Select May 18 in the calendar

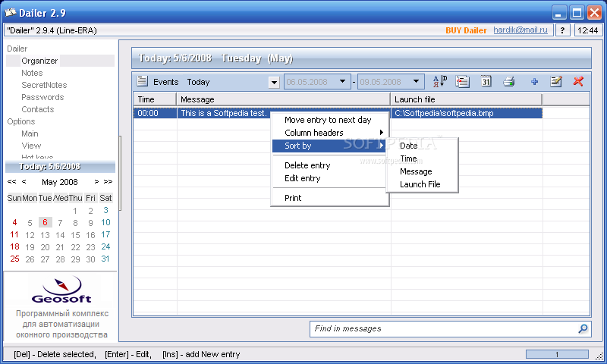pos(14,246)
